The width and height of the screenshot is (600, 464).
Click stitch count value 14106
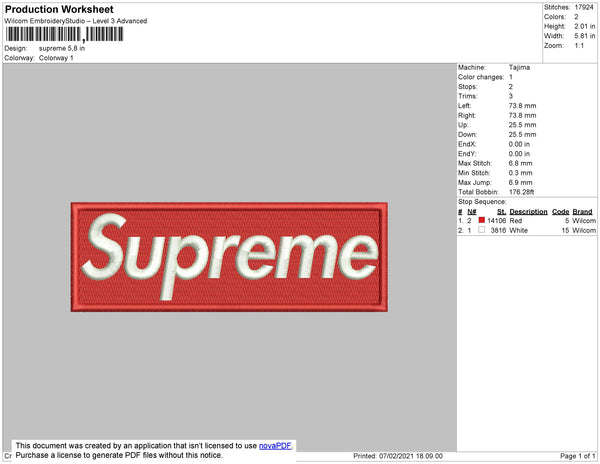pyautogui.click(x=496, y=221)
